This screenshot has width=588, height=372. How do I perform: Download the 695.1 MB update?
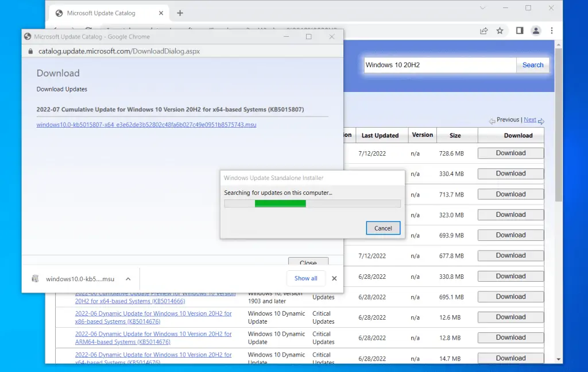tap(510, 297)
